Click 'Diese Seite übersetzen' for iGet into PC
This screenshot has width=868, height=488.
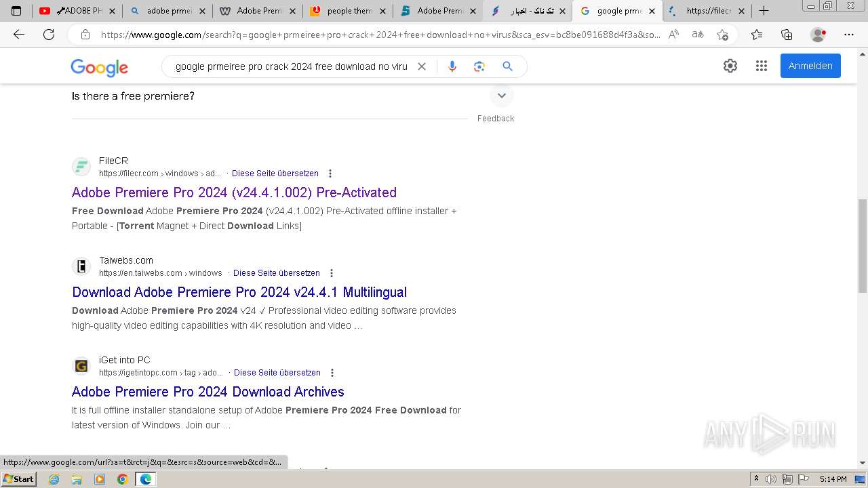coord(277,373)
